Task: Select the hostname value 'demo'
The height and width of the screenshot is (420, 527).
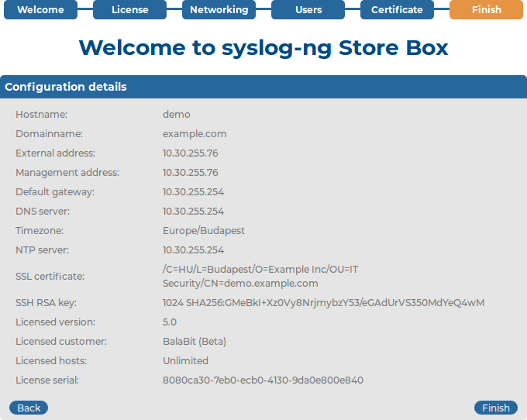Action: 177,114
